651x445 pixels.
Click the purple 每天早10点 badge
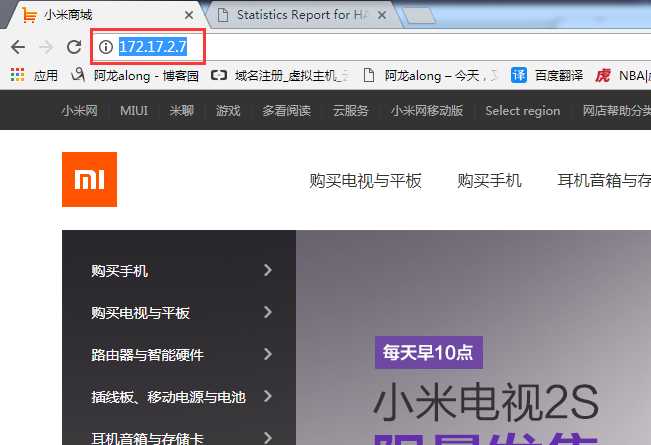pyautogui.click(x=428, y=352)
